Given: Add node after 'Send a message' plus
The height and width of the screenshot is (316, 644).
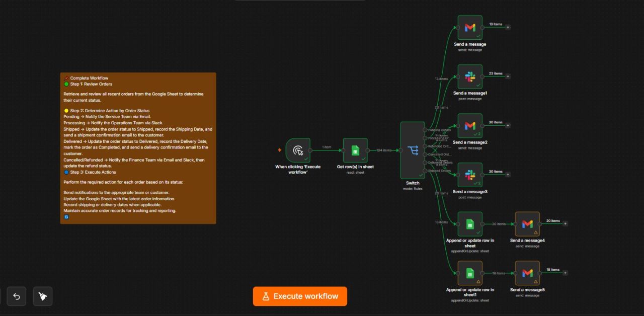Looking at the screenshot, I should point(508,27).
